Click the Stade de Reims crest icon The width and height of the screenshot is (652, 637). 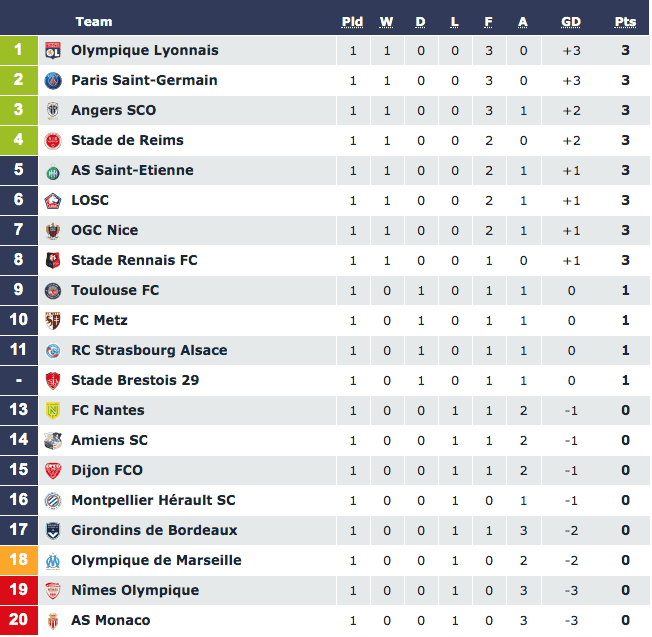tap(53, 141)
